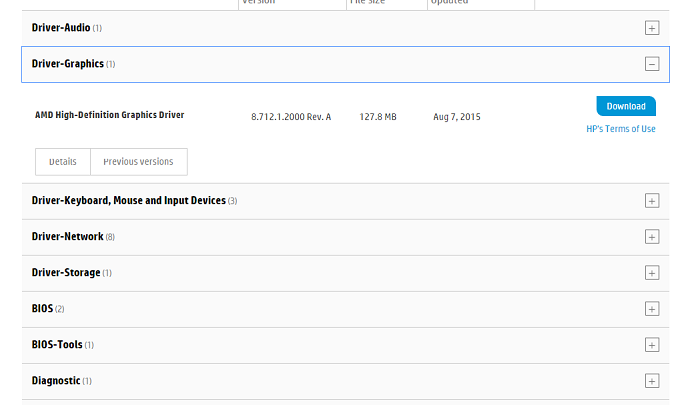Expand Driver-Keyboard, Mouse and Input Devices plus icon

(652, 201)
